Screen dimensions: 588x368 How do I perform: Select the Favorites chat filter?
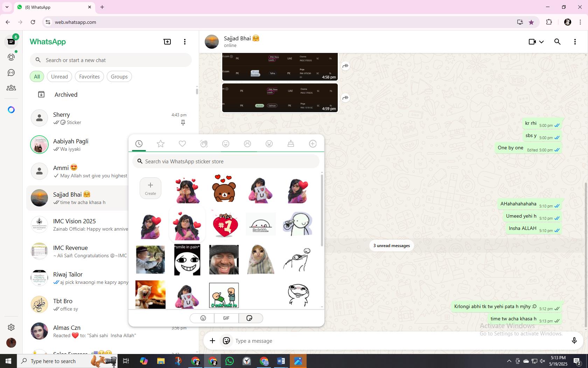(x=89, y=76)
